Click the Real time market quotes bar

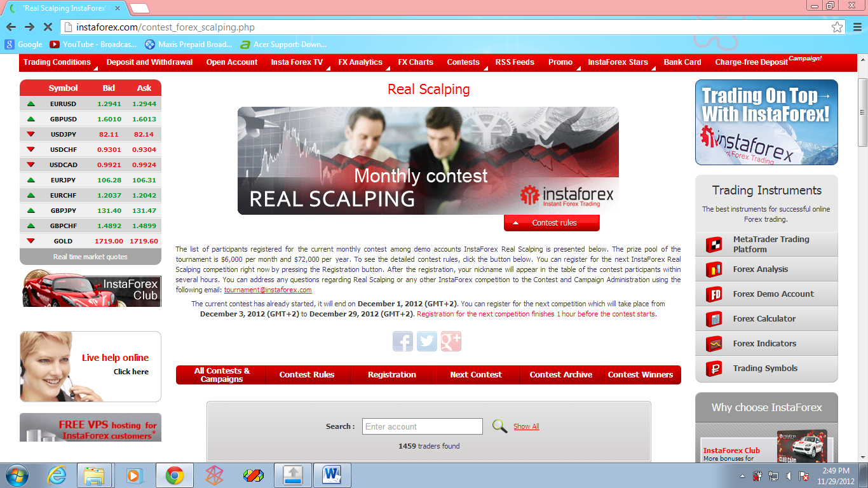[x=90, y=257]
